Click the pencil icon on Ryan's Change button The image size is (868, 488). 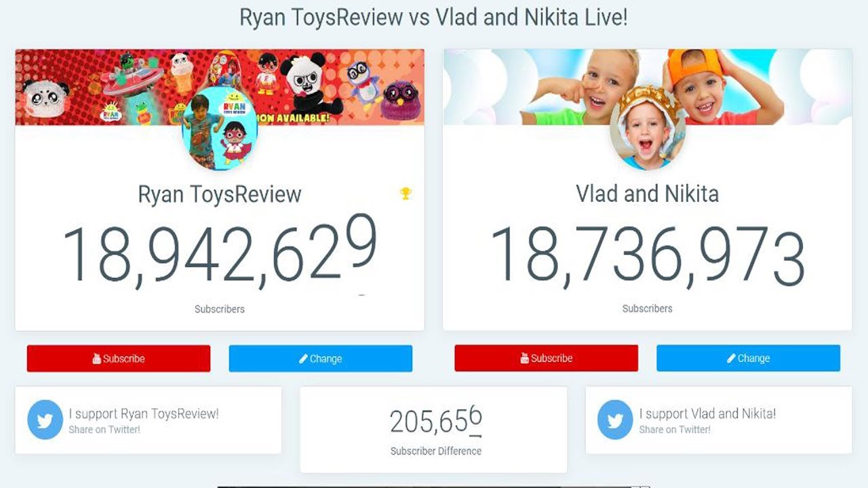[303, 359]
